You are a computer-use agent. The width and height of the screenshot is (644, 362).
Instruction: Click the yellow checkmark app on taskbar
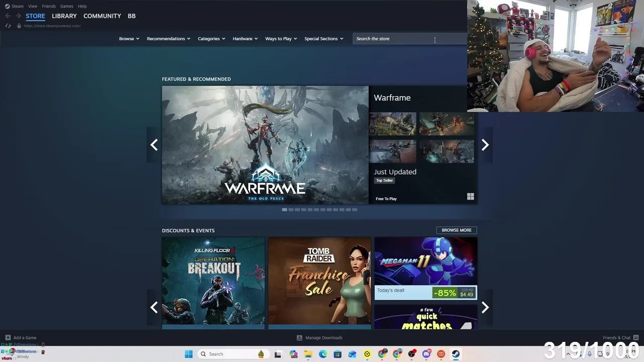click(x=367, y=354)
